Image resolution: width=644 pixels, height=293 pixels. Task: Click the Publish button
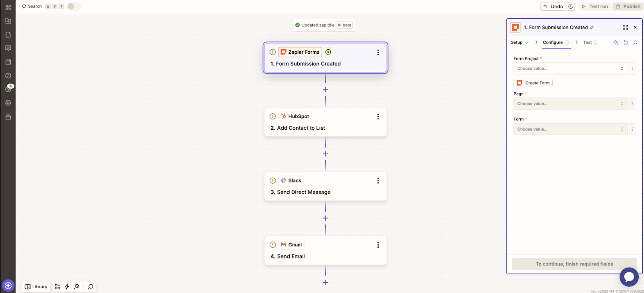(x=628, y=6)
